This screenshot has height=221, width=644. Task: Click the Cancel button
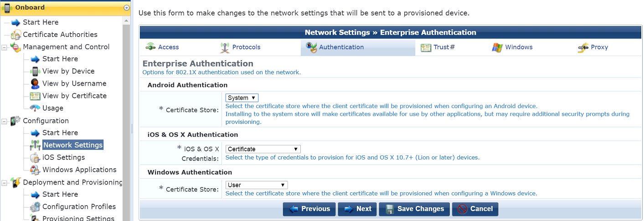click(475, 209)
